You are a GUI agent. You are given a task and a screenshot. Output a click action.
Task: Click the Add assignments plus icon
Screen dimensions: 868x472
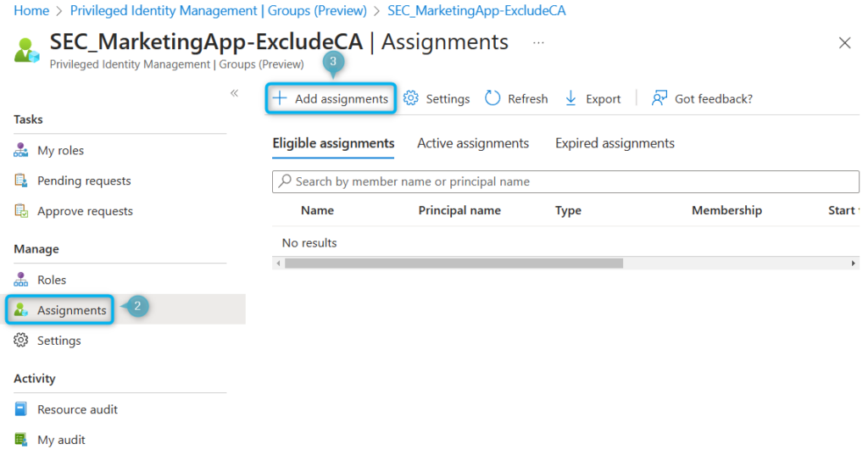click(x=280, y=98)
